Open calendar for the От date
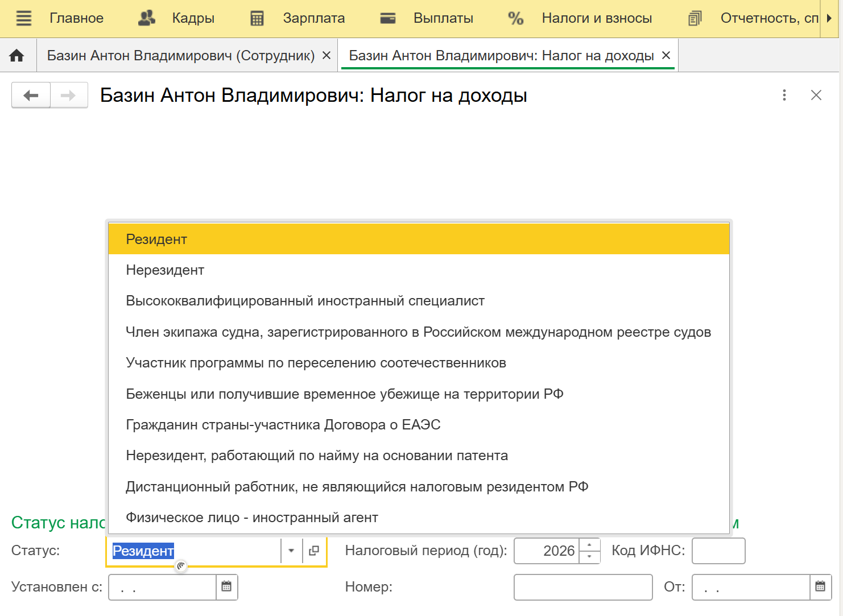Viewport: 843px width, 616px height. (820, 587)
